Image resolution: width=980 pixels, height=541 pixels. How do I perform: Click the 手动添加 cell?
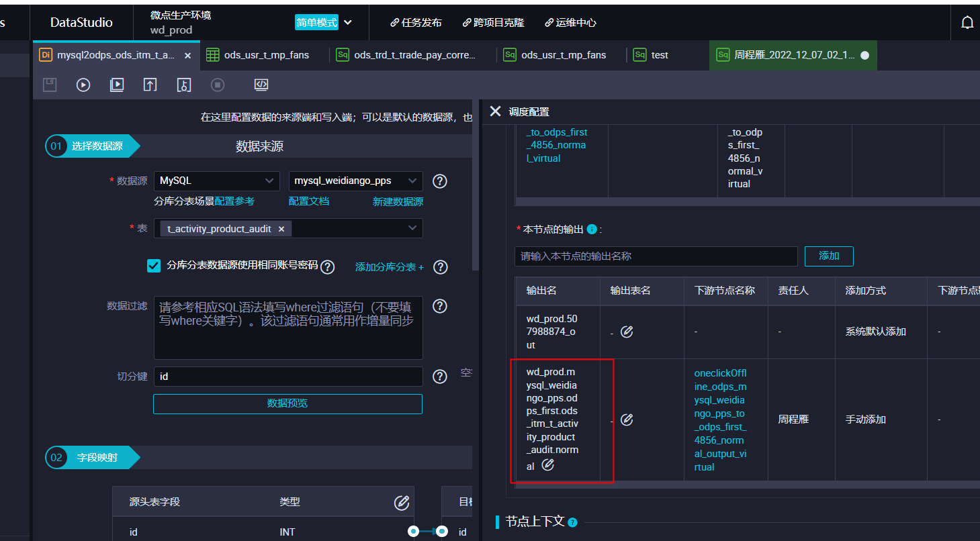pos(866,420)
